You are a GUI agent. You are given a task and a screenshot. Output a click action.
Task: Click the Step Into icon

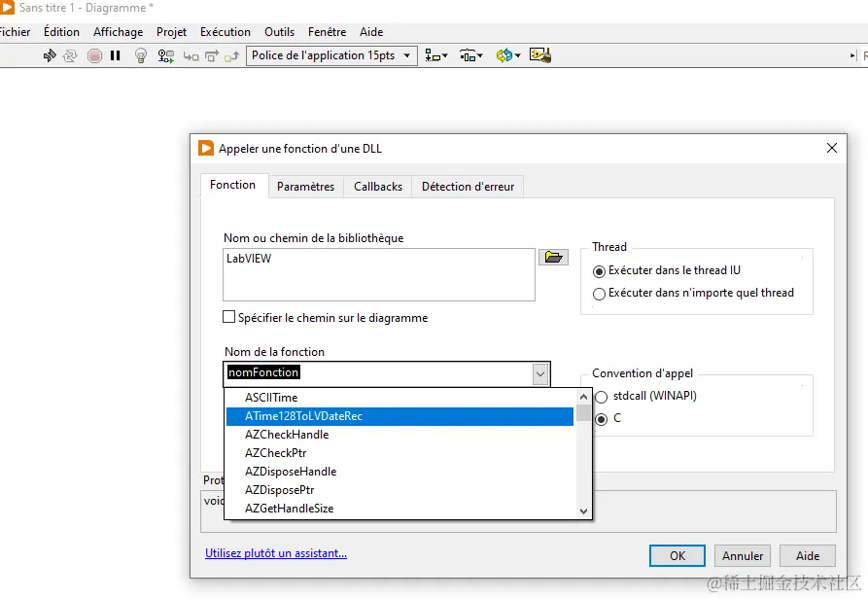click(191, 56)
